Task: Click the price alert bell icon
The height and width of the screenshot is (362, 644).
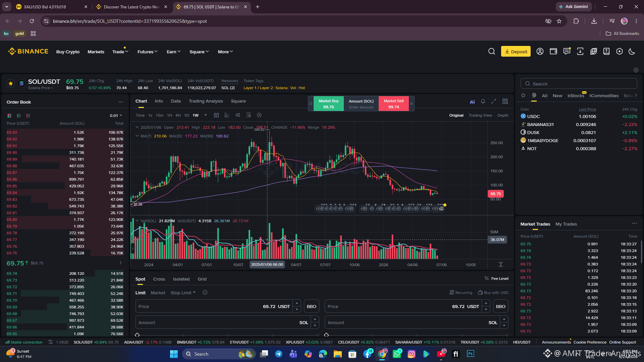Action: [483, 101]
